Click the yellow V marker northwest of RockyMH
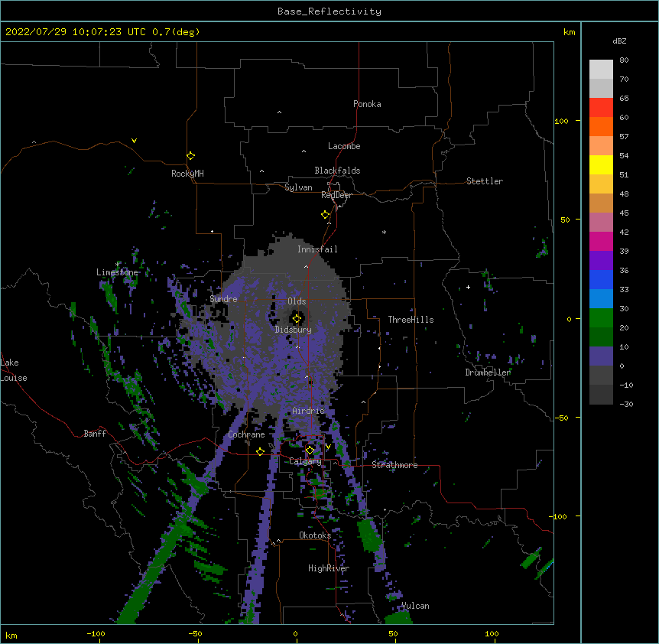Screen dimensions: 659x644 point(134,141)
